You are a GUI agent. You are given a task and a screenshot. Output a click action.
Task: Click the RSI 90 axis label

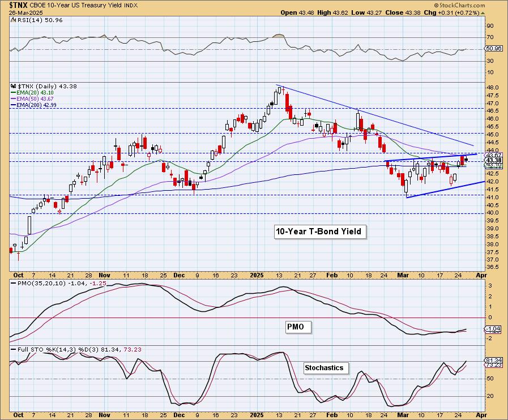tap(490, 26)
